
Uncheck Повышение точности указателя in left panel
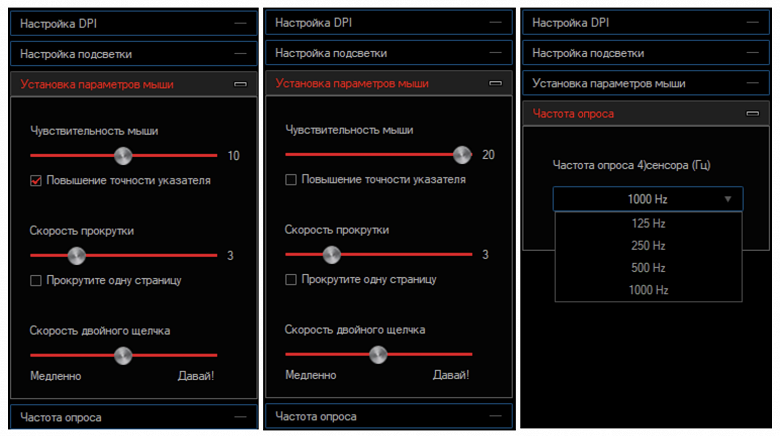tap(36, 181)
